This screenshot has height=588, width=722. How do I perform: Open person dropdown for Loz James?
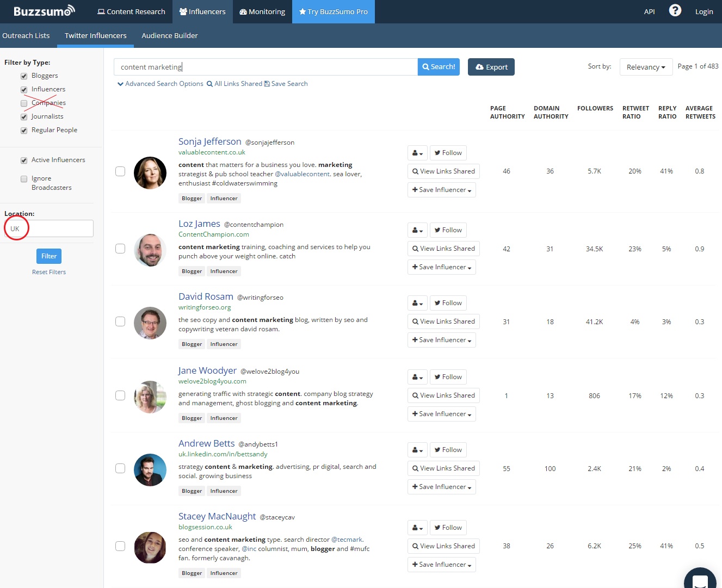[417, 230]
